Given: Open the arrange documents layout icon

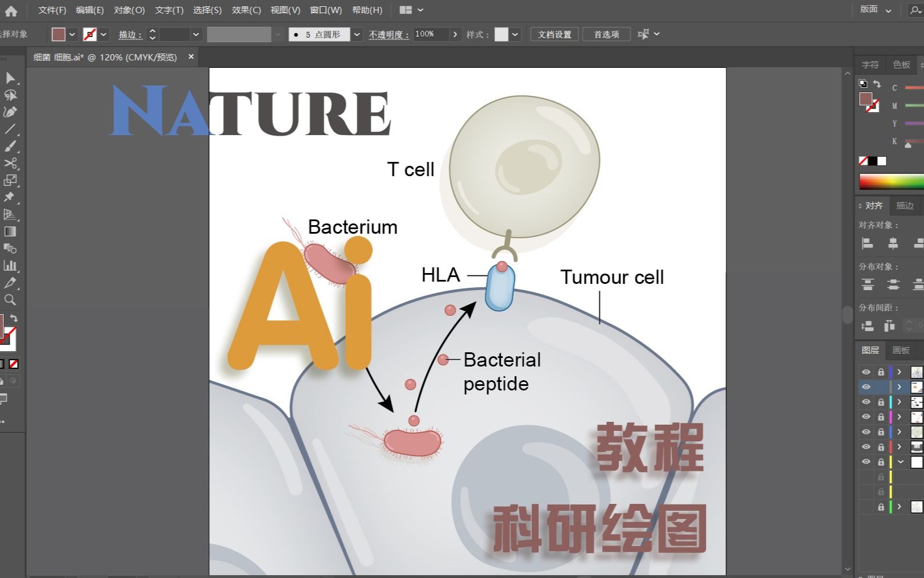Looking at the screenshot, I should point(406,10).
